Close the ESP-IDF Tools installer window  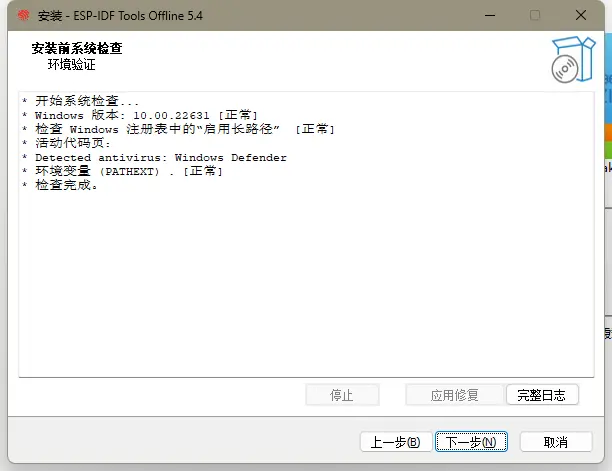point(581,16)
